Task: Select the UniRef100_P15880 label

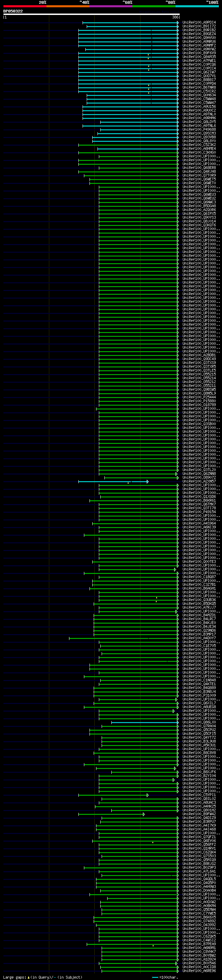Action: point(199,400)
